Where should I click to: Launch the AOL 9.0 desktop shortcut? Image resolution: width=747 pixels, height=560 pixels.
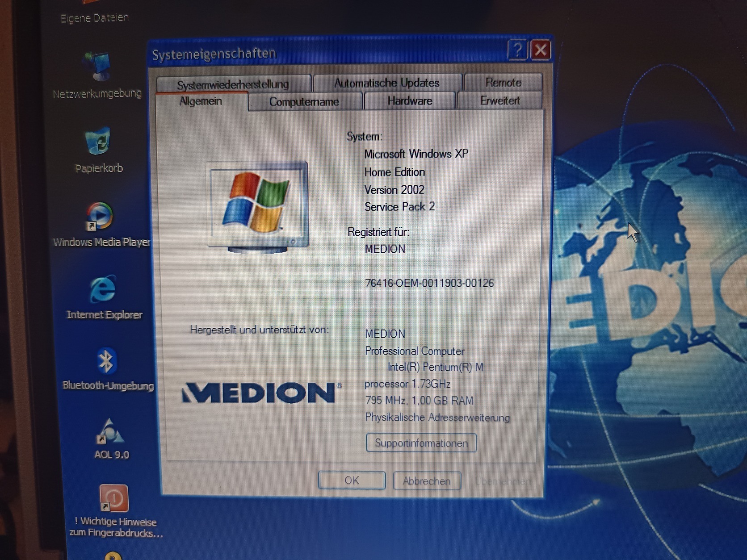point(110,432)
